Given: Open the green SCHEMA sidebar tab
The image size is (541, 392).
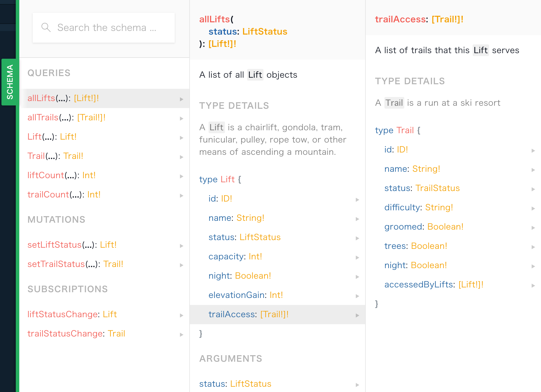Looking at the screenshot, I should [x=10, y=82].
